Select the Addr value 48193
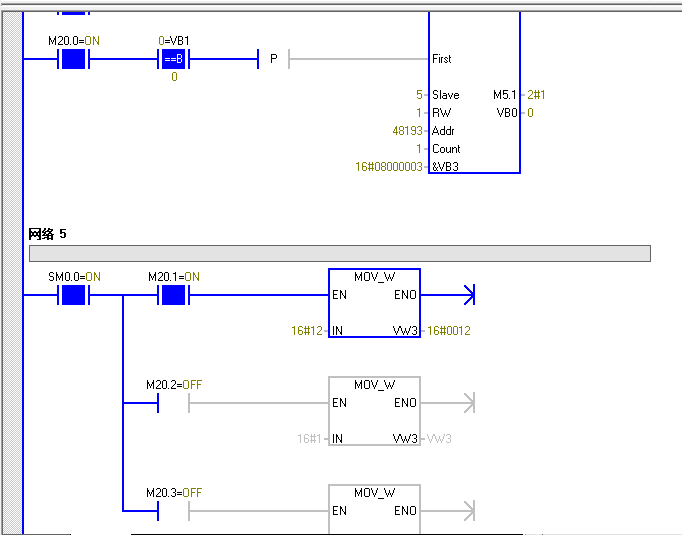The height and width of the screenshot is (535, 682). click(x=409, y=131)
